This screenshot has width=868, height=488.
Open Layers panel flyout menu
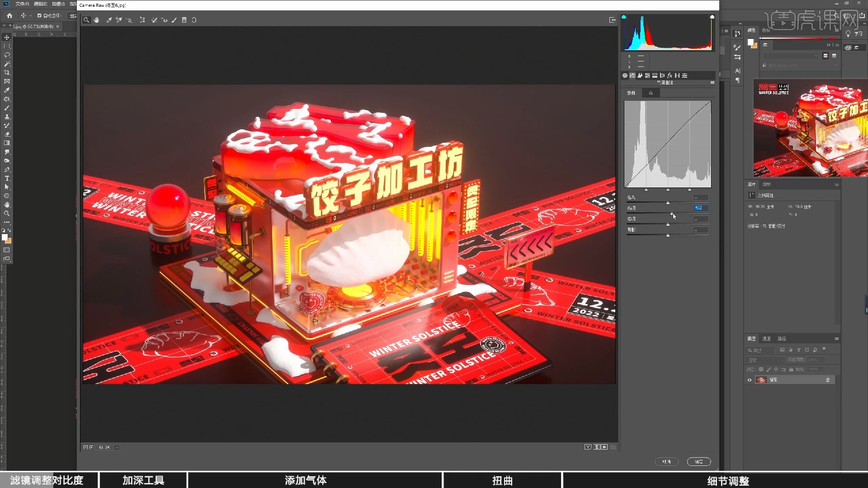coord(837,338)
